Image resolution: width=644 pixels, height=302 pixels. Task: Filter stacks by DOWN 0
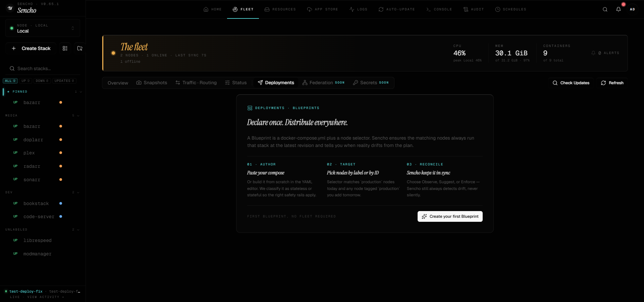point(42,81)
